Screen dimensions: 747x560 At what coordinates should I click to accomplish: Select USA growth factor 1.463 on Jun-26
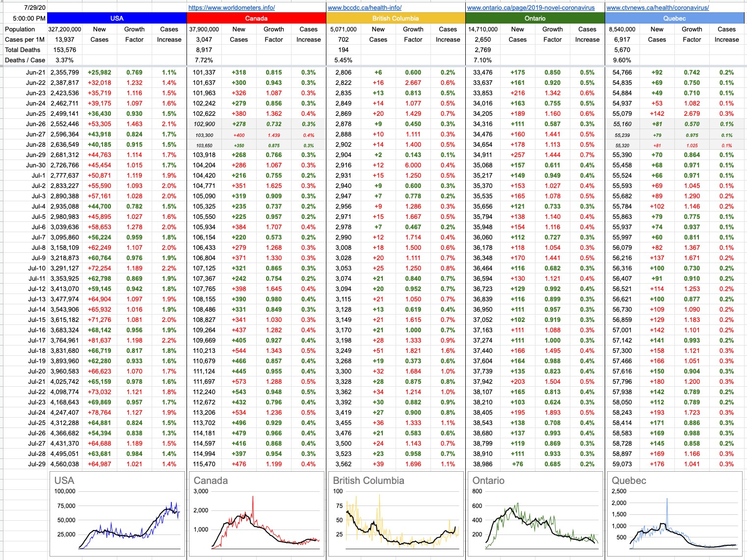tap(134, 124)
